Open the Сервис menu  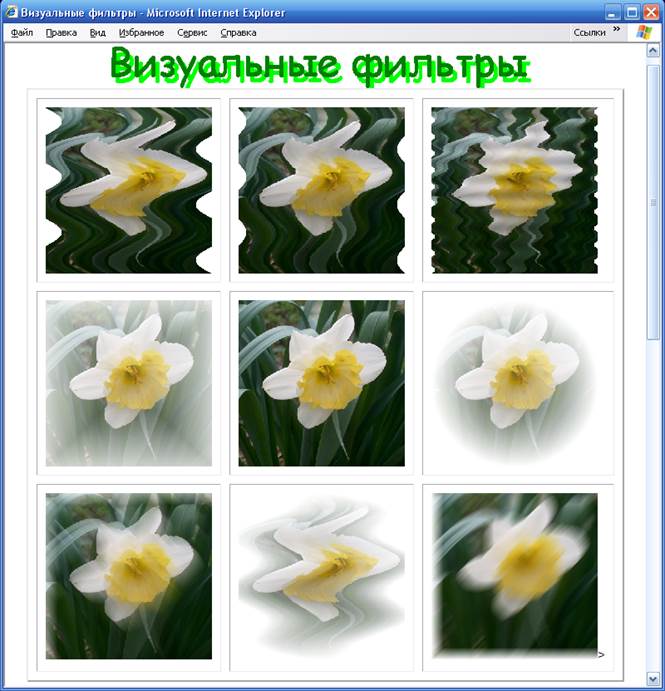coord(192,33)
